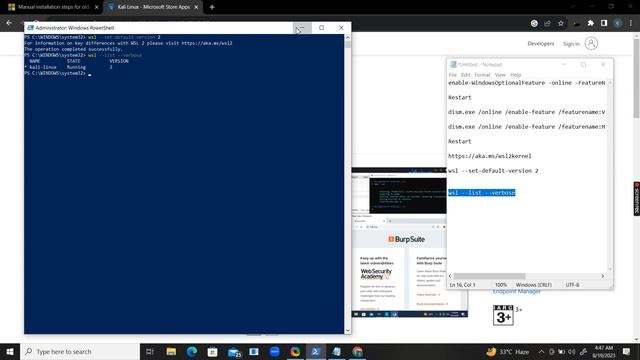The height and width of the screenshot is (360, 640).
Task: Click the first Restart line in Notepad
Action: click(x=460, y=98)
